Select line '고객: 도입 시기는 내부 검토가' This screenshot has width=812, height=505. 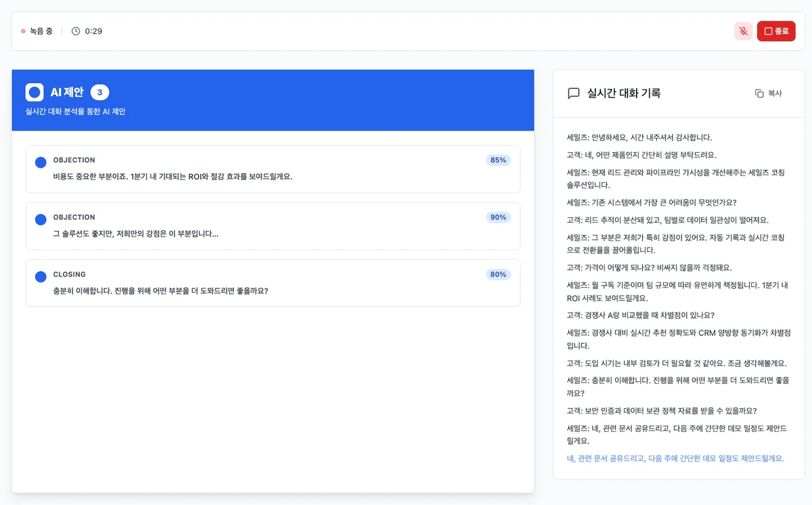[x=677, y=363]
